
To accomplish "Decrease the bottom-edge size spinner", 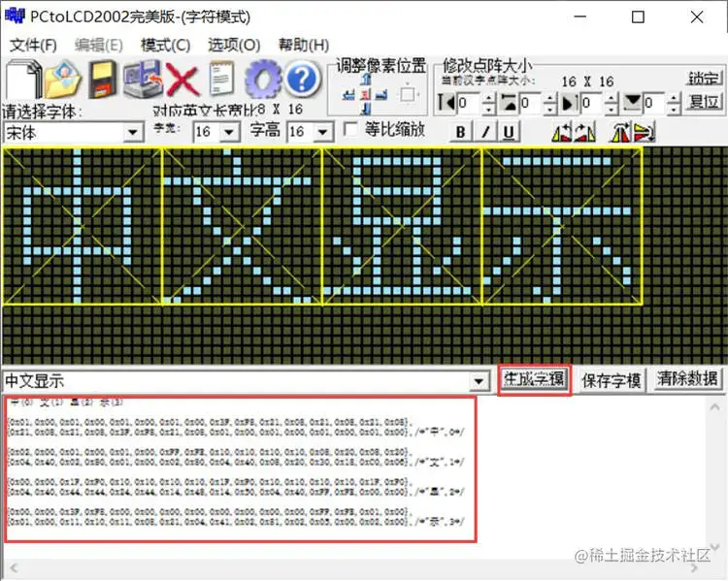I will (x=674, y=109).
